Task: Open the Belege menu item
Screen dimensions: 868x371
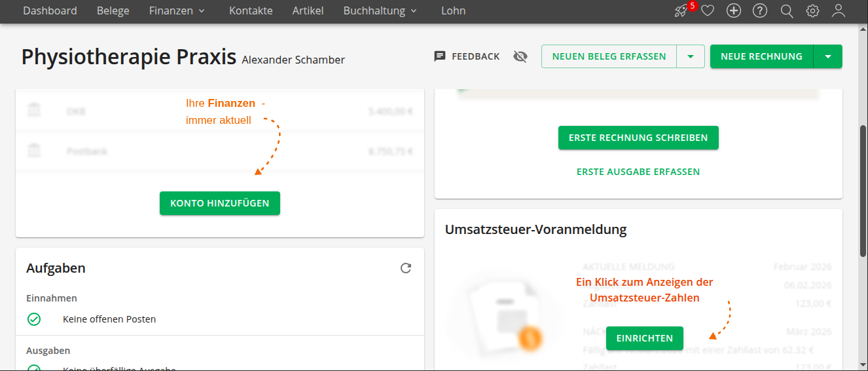Action: 113,10
